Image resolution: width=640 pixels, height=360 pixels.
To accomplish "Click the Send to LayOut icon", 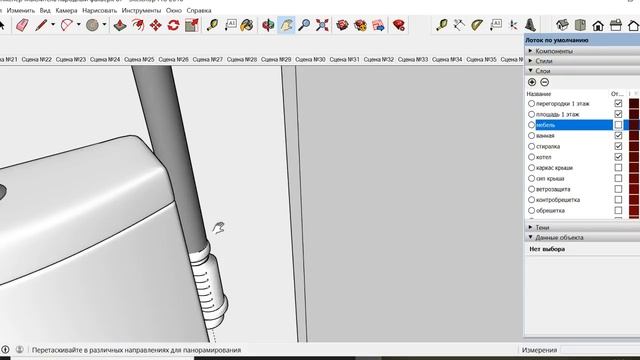I will click(x=378, y=25).
